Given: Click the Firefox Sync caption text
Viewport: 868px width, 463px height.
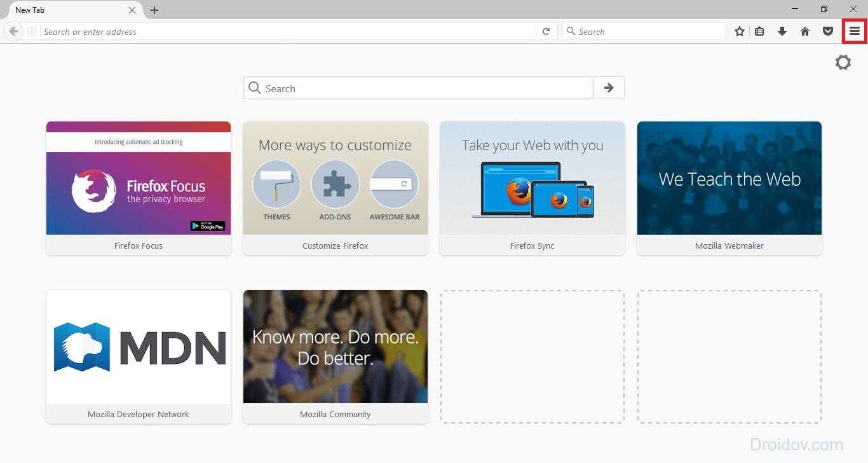Looking at the screenshot, I should (x=532, y=245).
